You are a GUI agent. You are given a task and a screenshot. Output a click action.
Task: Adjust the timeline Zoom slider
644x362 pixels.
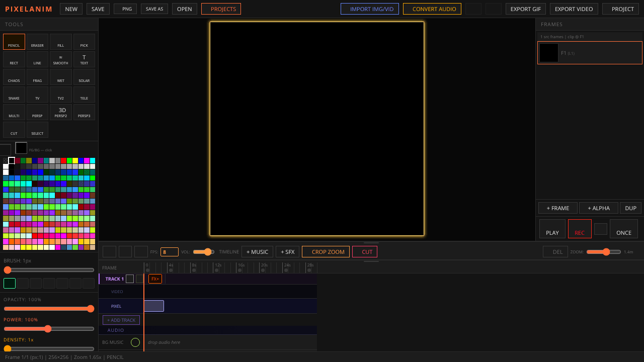[604, 252]
